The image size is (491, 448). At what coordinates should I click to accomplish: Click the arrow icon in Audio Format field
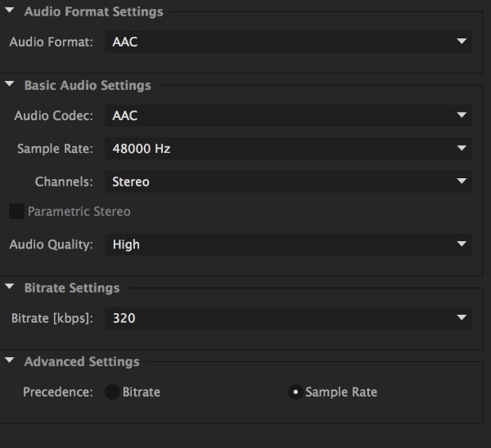462,42
